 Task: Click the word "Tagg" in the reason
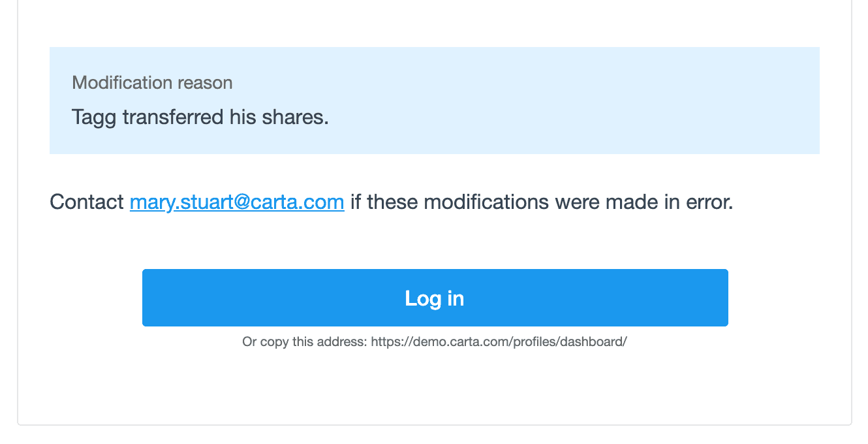[x=94, y=118]
